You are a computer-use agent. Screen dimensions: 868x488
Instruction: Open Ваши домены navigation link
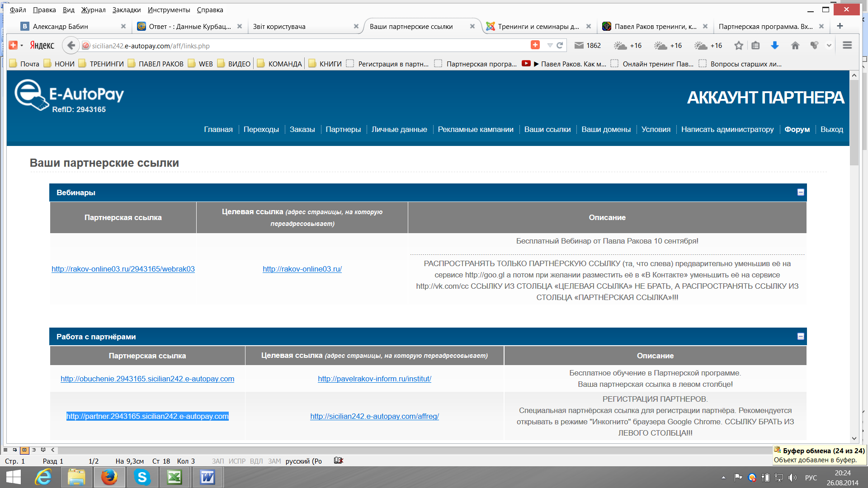click(x=606, y=129)
